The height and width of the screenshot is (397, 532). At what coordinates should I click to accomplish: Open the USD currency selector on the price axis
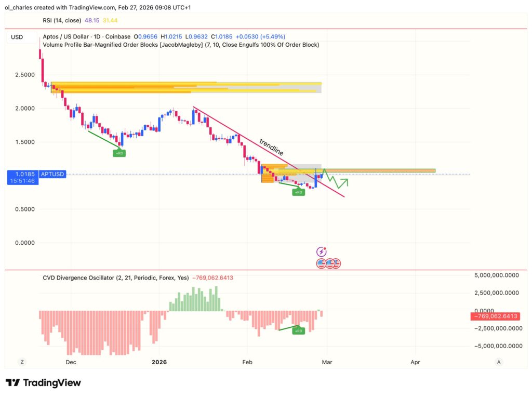point(17,37)
